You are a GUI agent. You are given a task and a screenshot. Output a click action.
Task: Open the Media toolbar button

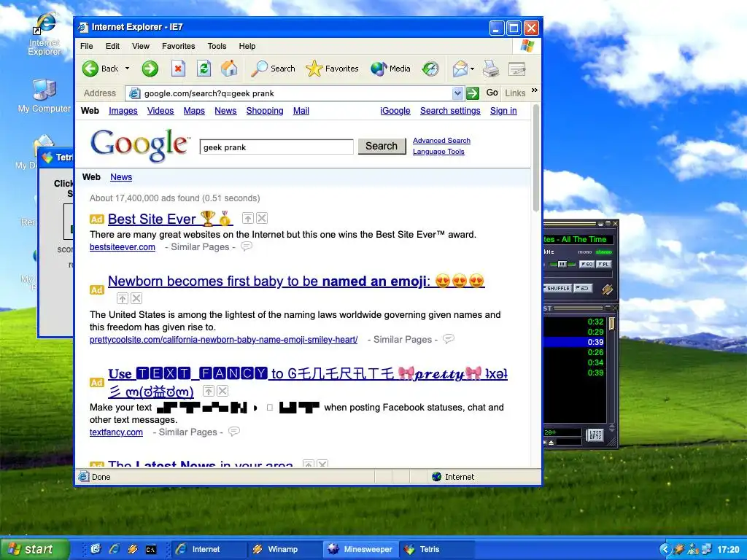tap(390, 69)
